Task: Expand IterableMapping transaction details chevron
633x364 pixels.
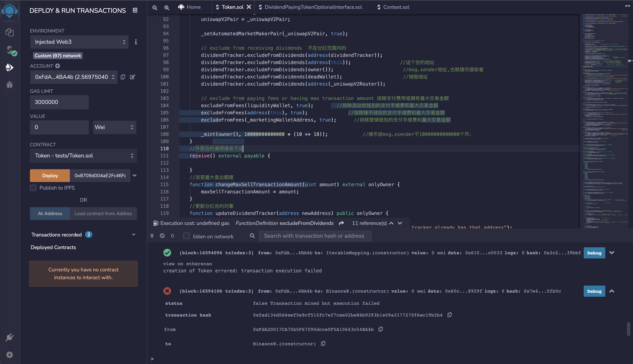Action: click(612, 253)
